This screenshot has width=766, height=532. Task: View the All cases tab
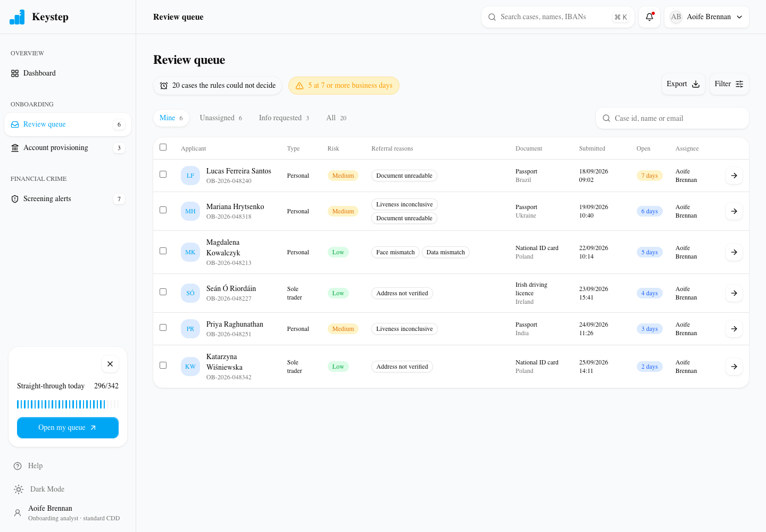click(336, 118)
